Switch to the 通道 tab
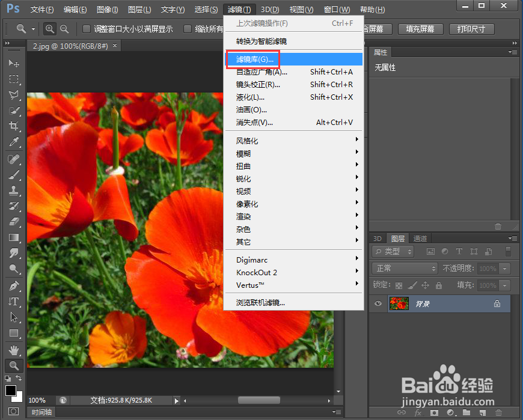523x420 pixels. tap(420, 239)
